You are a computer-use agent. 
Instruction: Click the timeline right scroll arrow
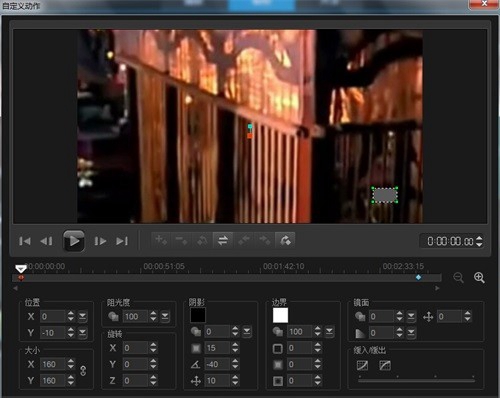click(437, 288)
